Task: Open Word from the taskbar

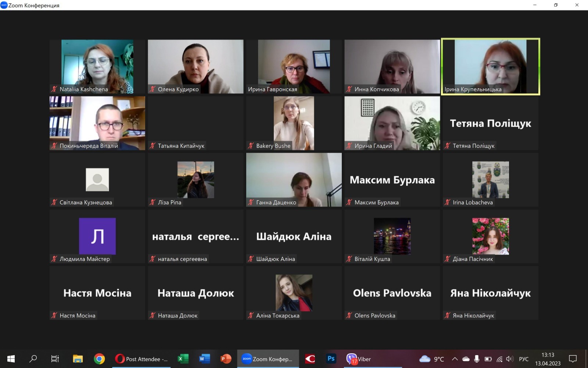Action: tap(204, 359)
